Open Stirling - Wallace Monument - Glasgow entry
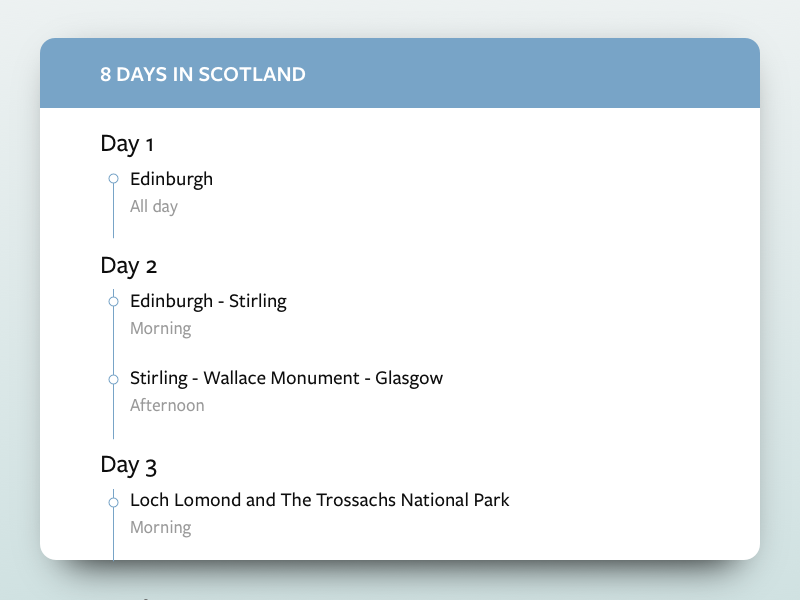 tap(286, 379)
